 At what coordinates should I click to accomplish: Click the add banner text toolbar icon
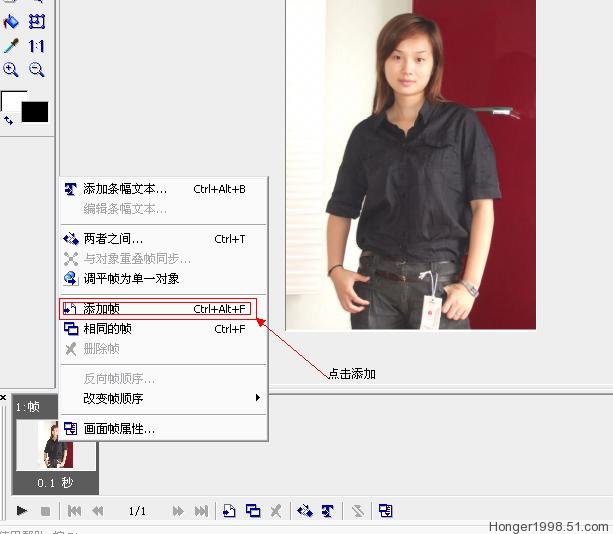328,511
